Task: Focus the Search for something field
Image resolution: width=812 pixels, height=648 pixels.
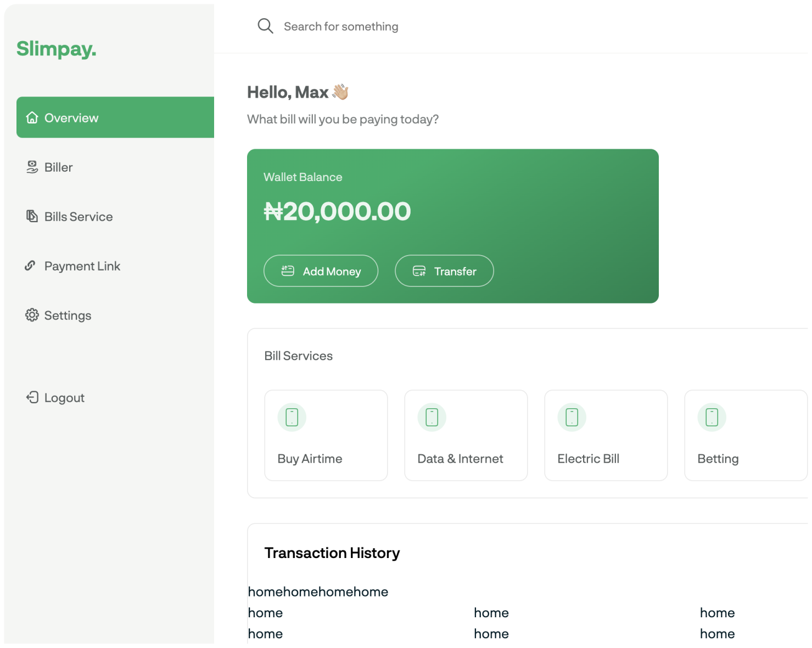Action: click(x=341, y=26)
